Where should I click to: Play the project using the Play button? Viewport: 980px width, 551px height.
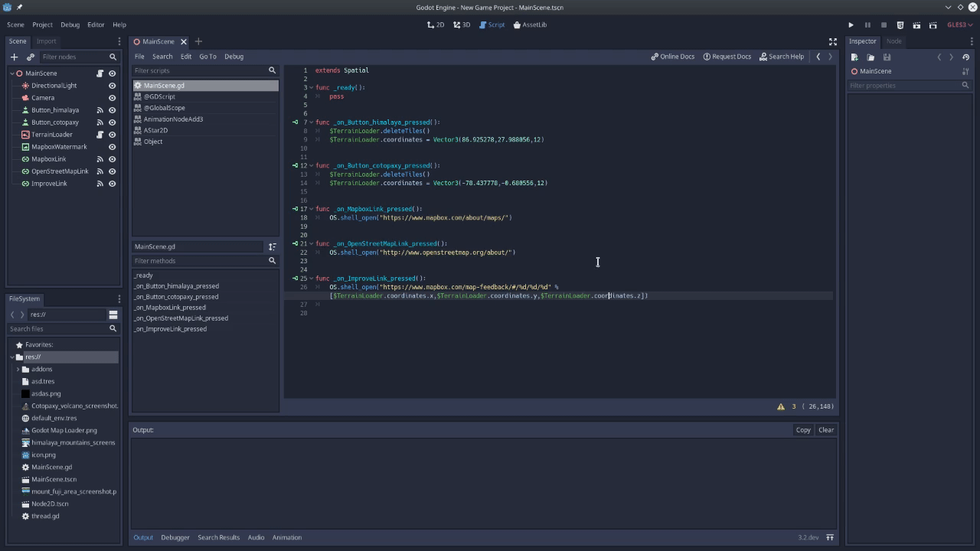click(x=851, y=24)
